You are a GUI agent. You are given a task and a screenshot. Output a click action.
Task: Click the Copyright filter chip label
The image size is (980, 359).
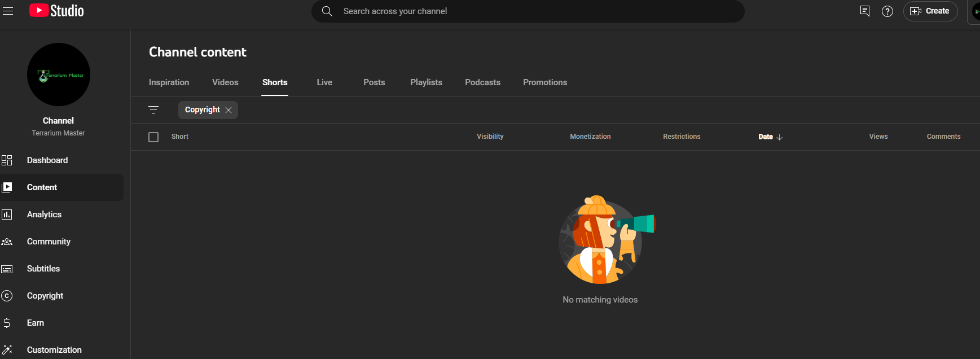203,110
